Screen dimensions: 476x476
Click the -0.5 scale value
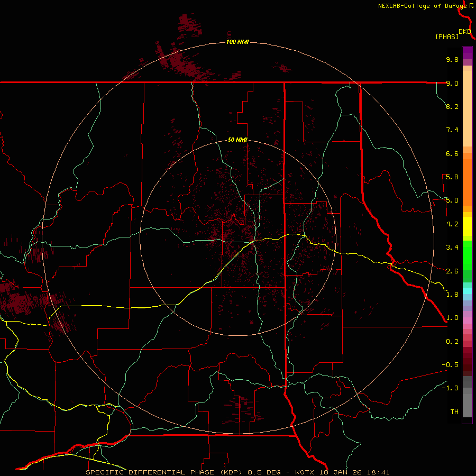(450, 365)
